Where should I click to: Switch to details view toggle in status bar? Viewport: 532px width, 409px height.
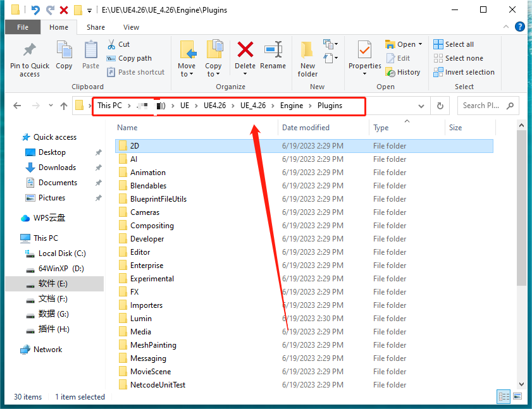pyautogui.click(x=504, y=396)
